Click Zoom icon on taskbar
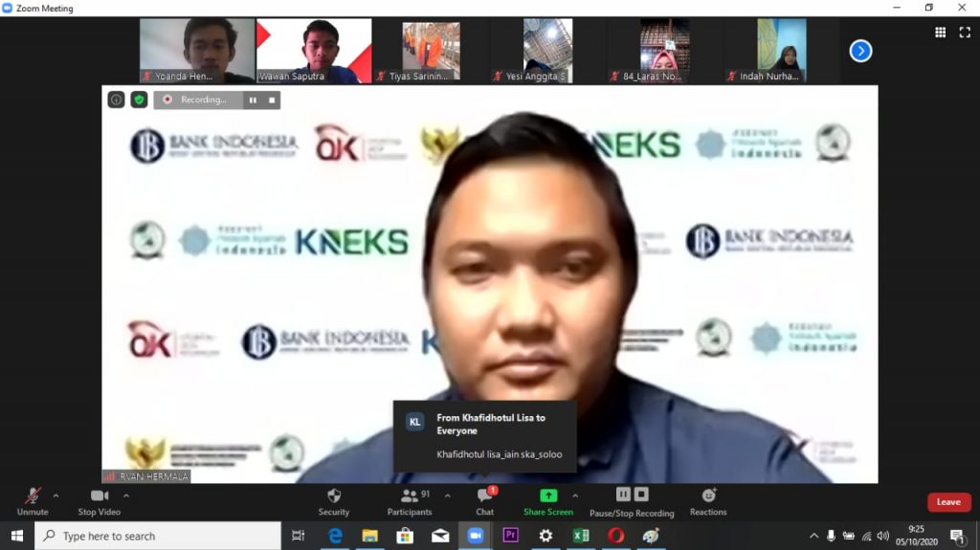Viewport: 980px width, 550px height. pyautogui.click(x=476, y=536)
